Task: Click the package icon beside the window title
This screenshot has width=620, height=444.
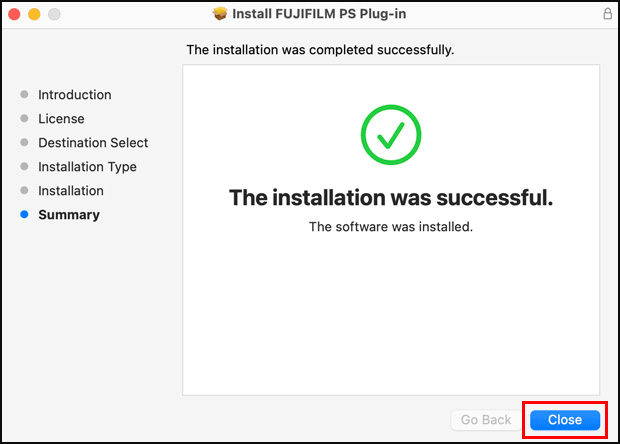Action: point(221,15)
